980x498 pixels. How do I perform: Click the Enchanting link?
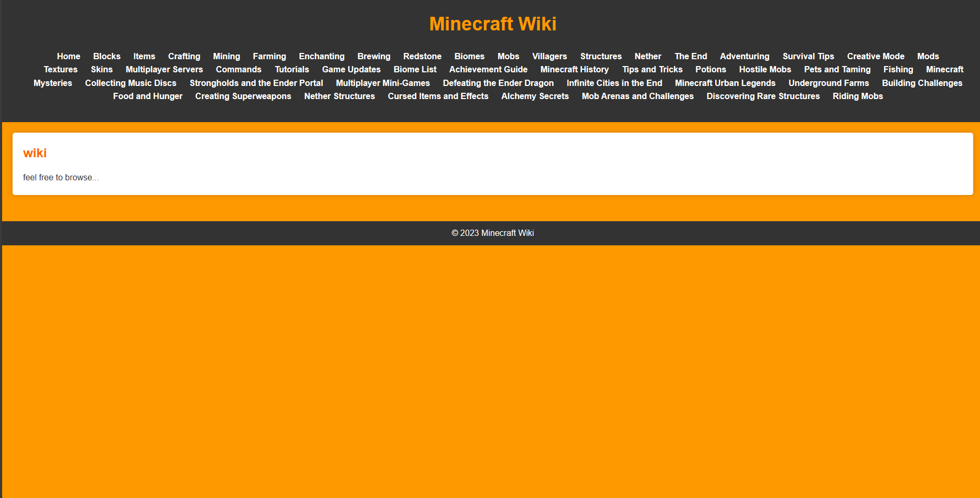pos(322,56)
